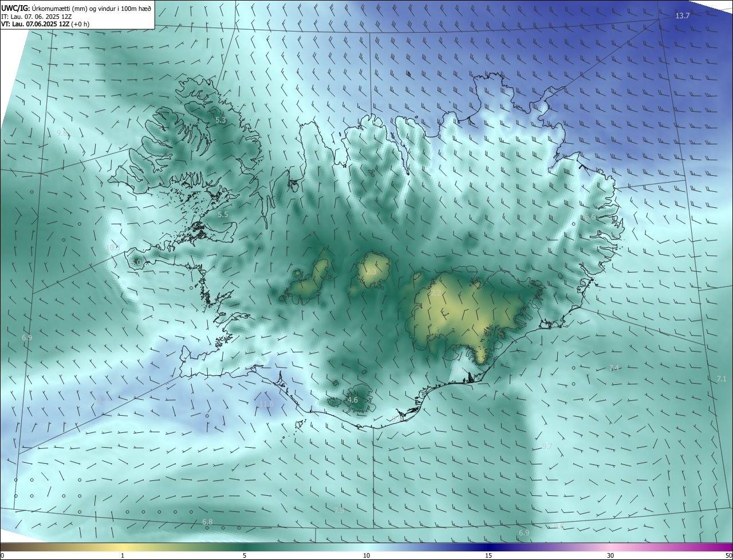
Task: Click the 7.4 value on the map
Action: (x=614, y=368)
